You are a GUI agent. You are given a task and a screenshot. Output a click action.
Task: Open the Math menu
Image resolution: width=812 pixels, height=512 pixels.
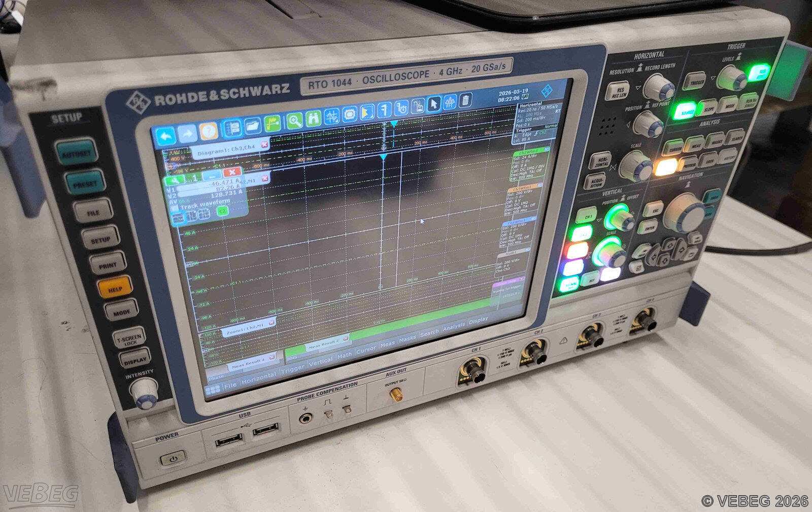345,355
